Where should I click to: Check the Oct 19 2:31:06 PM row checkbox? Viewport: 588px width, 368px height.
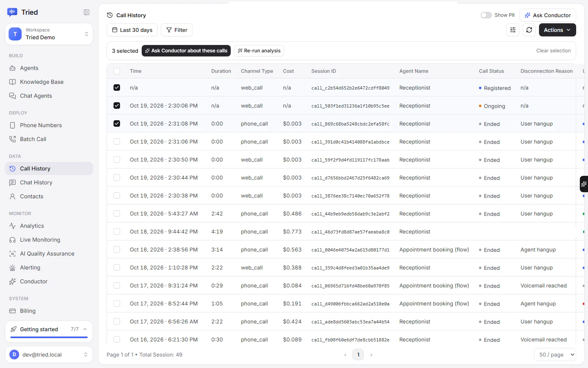[x=117, y=141]
